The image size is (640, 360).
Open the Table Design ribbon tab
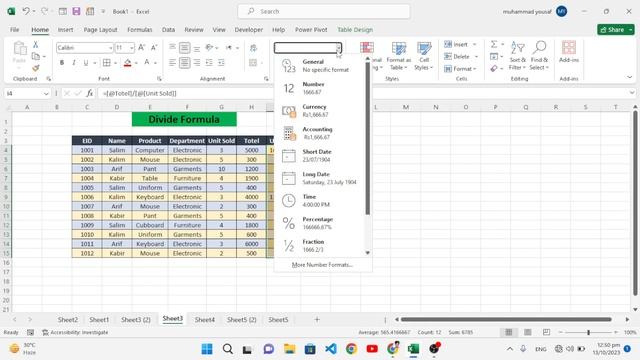pos(355,30)
